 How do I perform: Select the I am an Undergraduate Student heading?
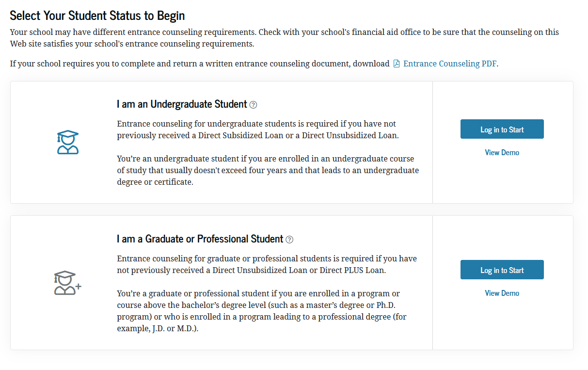tap(182, 104)
